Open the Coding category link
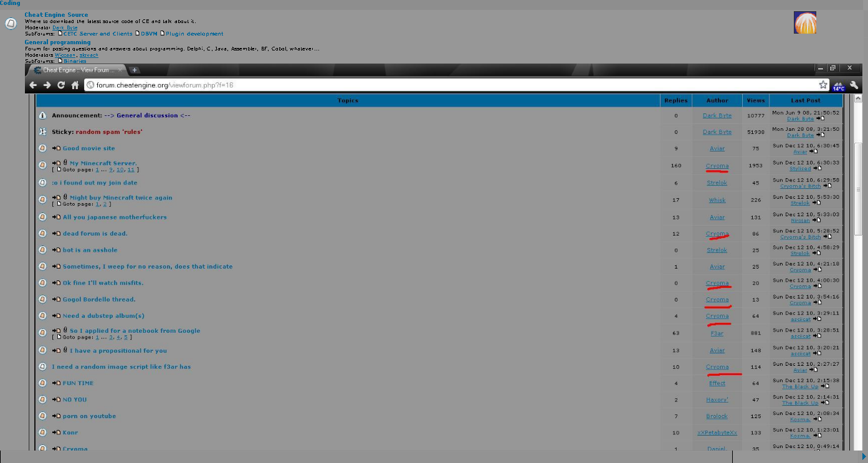868x463 pixels. pyautogui.click(x=10, y=3)
